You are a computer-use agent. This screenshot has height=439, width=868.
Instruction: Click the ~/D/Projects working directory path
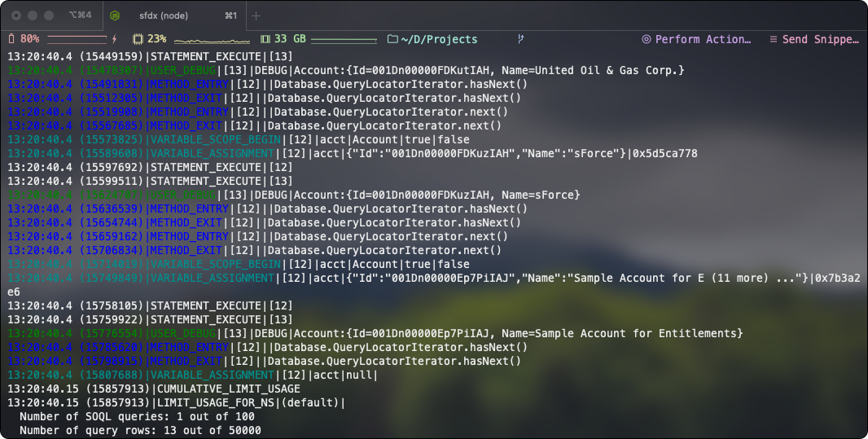439,39
